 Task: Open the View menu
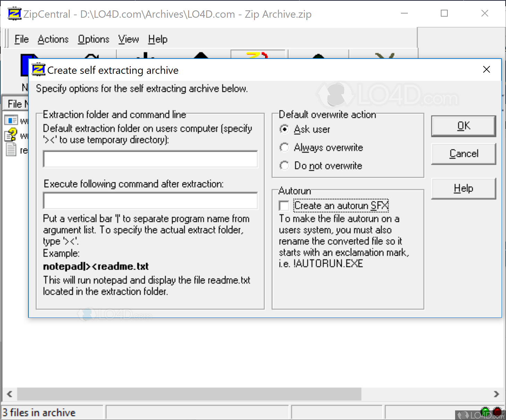pyautogui.click(x=128, y=39)
